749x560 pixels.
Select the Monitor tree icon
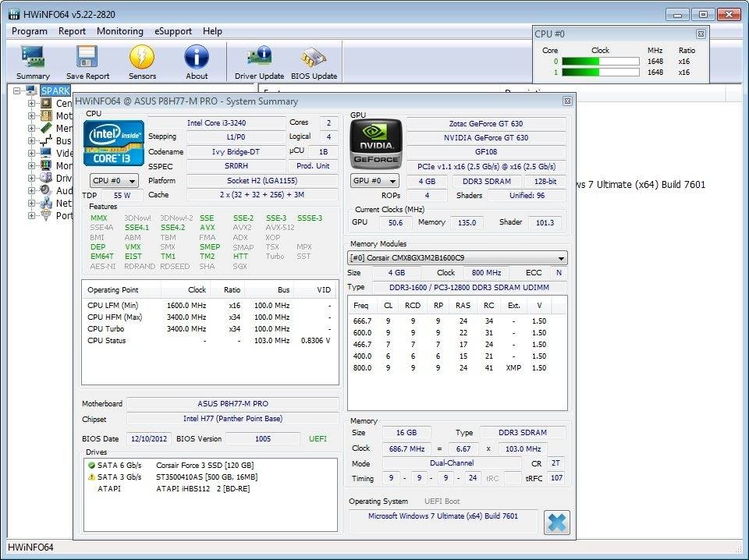(46, 165)
